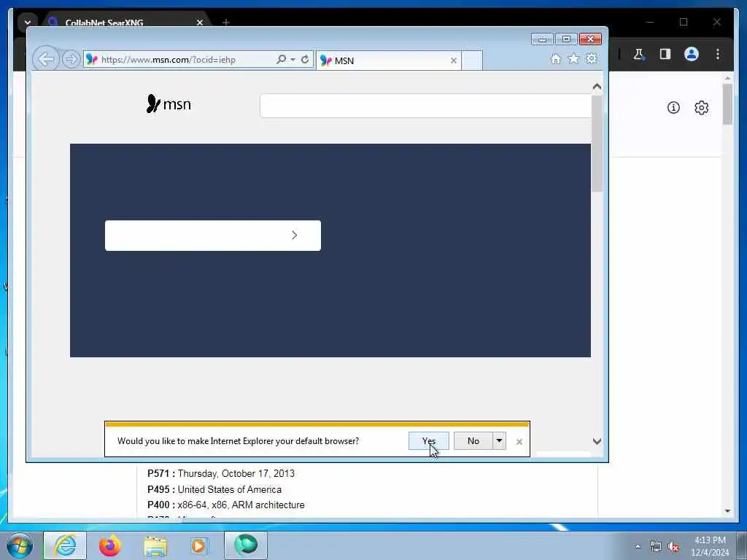Image resolution: width=747 pixels, height=560 pixels.
Task: Switch to the green-icon browser in taskbar
Action: click(246, 545)
